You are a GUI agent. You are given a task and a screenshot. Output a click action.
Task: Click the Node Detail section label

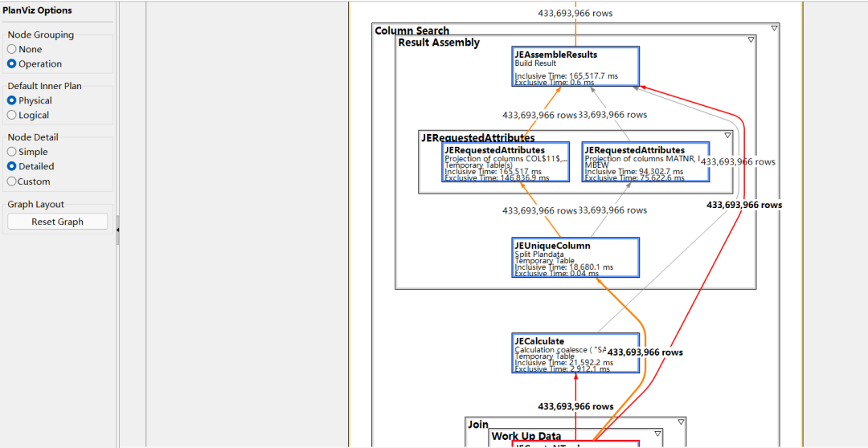(33, 137)
